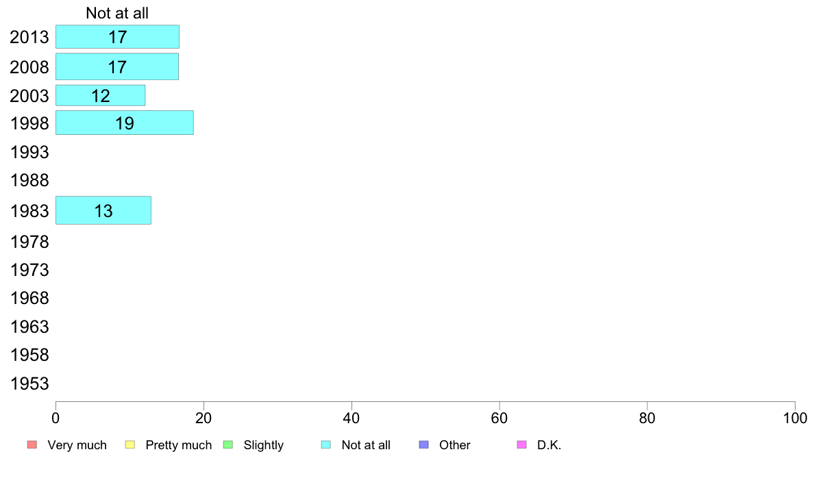Screen dimensions: 814x504
Task: Select the 1953 year label
Action: pos(29,384)
